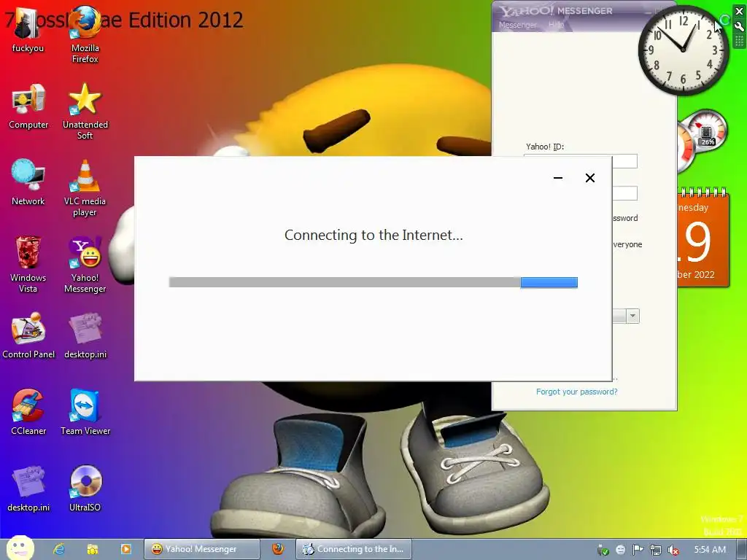Viewport: 747px width, 560px height.
Task: Open the Unattended Soft star icon
Action: point(85,112)
